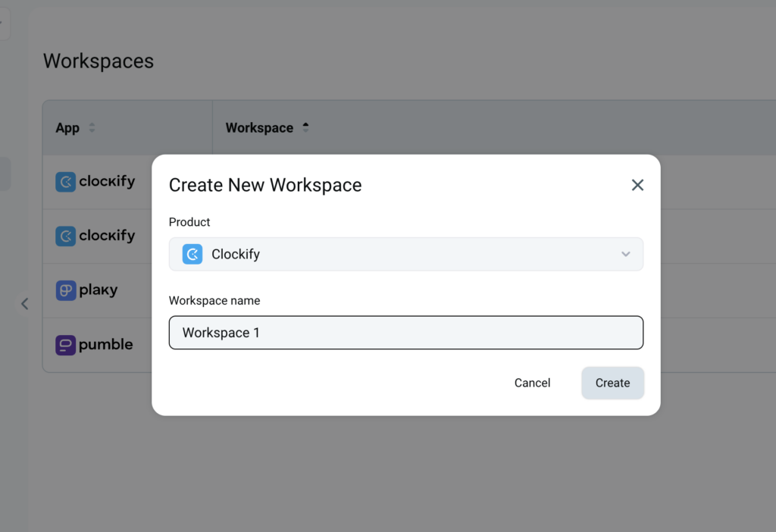Click the Plaky logo icon in table

66,290
